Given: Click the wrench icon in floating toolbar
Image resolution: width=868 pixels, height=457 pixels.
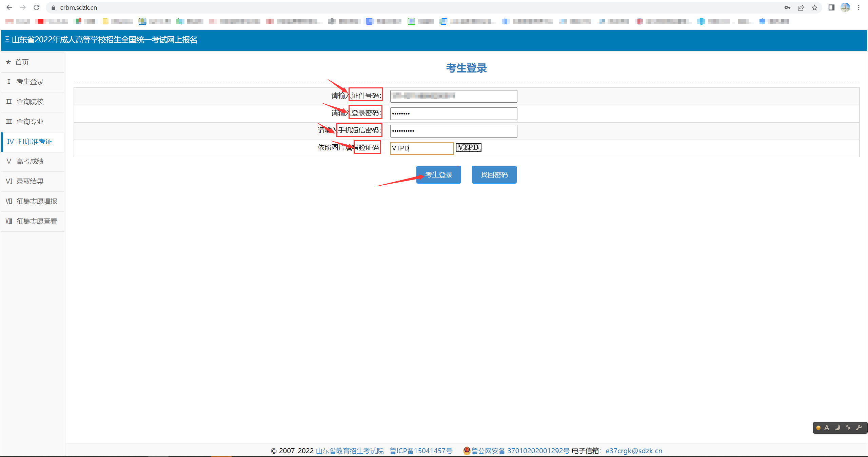Looking at the screenshot, I should click(859, 428).
